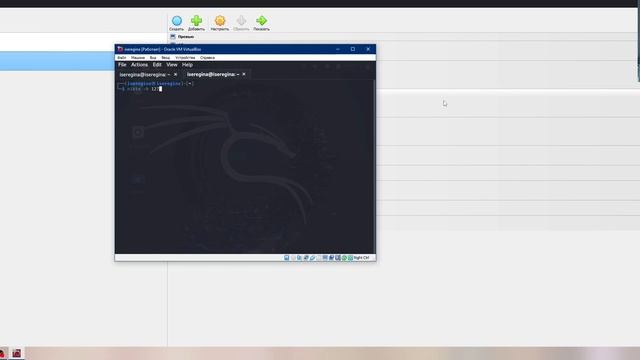The width and height of the screenshot is (640, 360).
Task: Click the VirtualBox logo icon in VM title bar
Action: click(120, 49)
